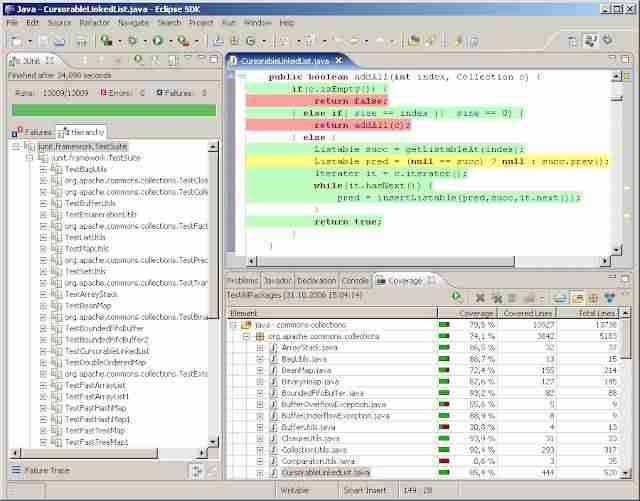The image size is (640, 501).
Task: Launch Coverage from the main toolbar
Action: [106, 40]
